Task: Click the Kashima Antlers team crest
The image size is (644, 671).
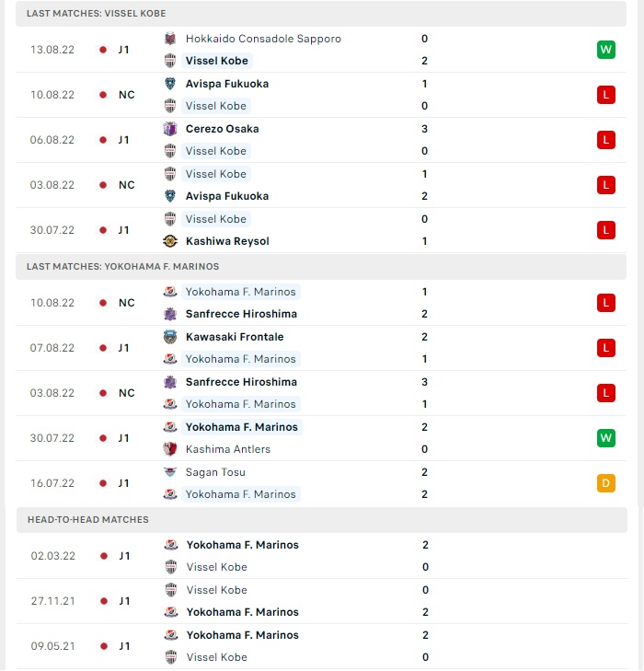Action: point(170,449)
